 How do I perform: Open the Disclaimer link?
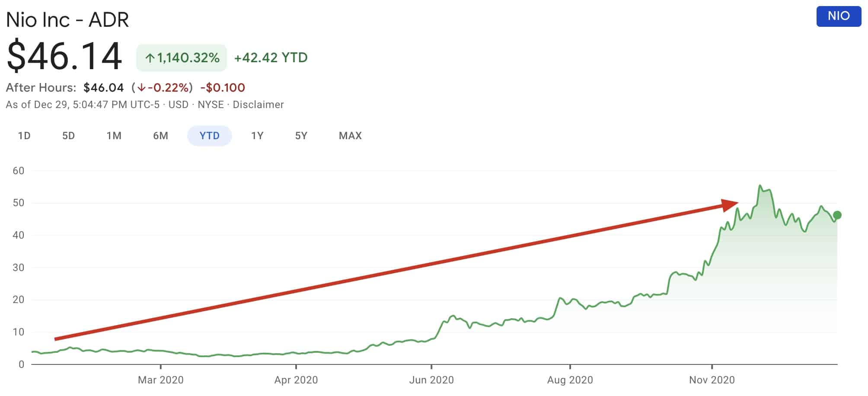pos(258,105)
